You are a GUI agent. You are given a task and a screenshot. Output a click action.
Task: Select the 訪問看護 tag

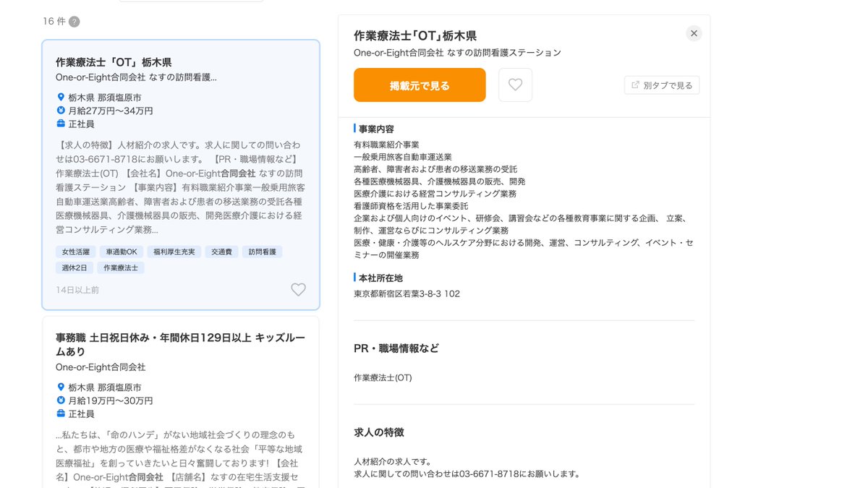tap(262, 252)
